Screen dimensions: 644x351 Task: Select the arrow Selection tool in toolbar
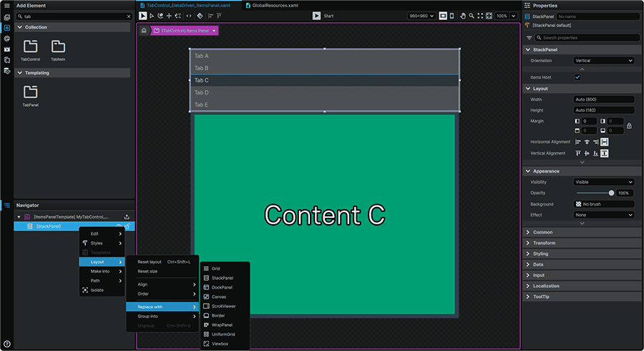tap(142, 16)
